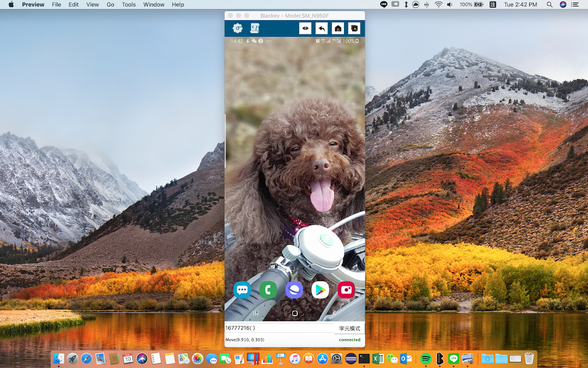Image resolution: width=588 pixels, height=368 pixels.
Task: Launch Samsung Internet browser app
Action: (294, 290)
